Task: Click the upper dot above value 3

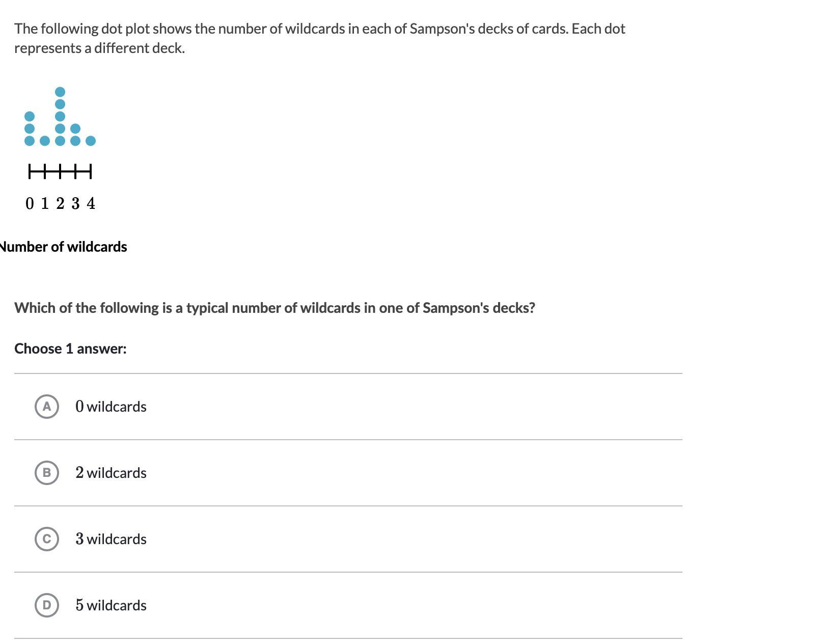Action: click(75, 128)
